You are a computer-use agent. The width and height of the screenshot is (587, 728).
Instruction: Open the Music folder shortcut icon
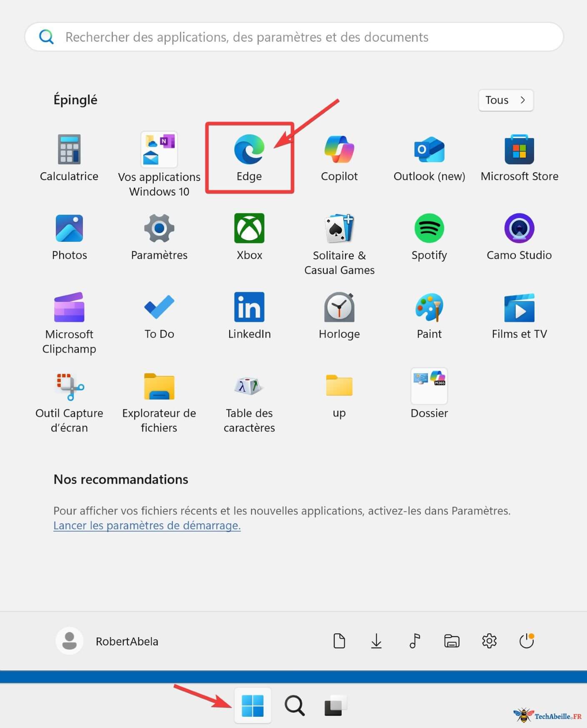click(x=415, y=641)
